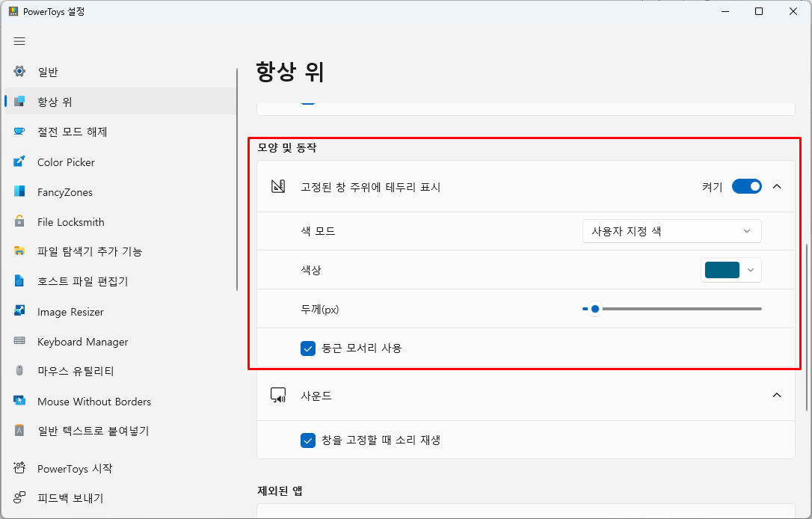Click the 색 모드 label
The image size is (812, 519).
coord(318,231)
